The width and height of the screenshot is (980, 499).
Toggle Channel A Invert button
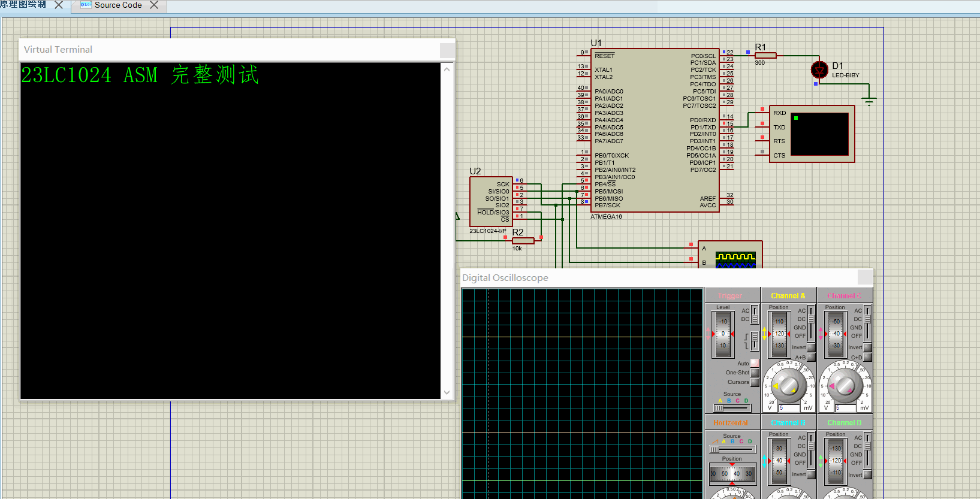pyautogui.click(x=811, y=347)
